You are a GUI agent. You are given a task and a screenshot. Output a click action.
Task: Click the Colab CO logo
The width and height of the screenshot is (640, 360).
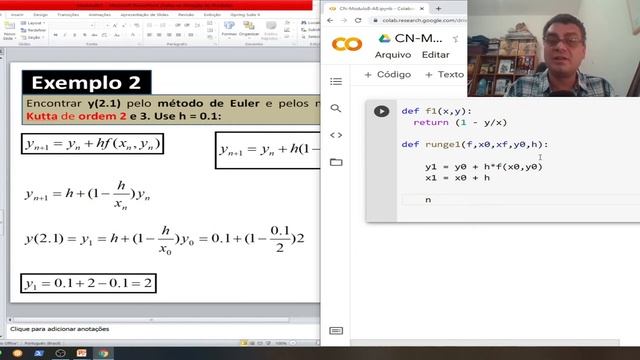[x=347, y=44]
